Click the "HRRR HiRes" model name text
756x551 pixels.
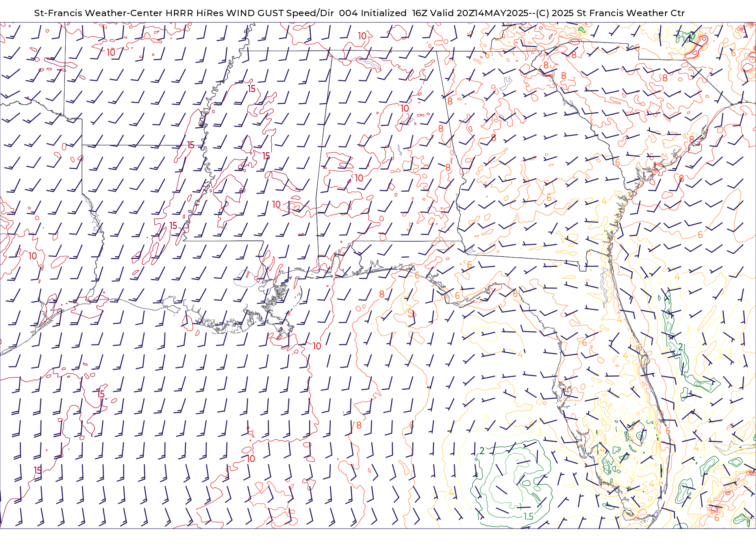pyautogui.click(x=195, y=13)
